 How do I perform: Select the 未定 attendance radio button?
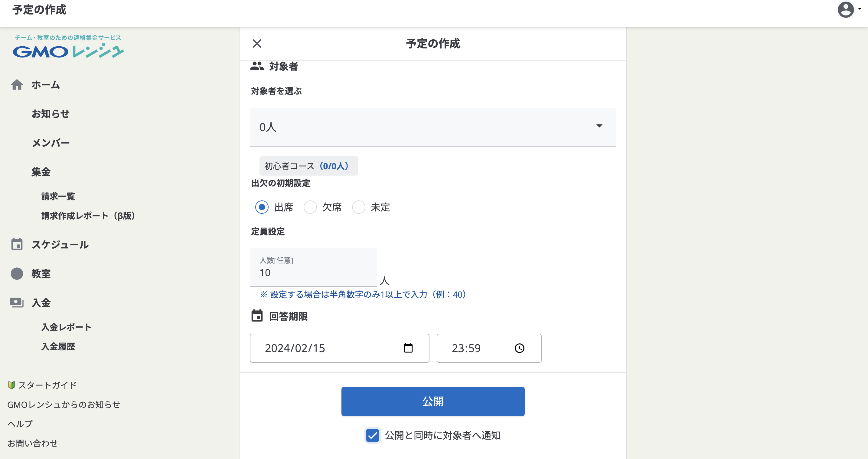point(358,207)
